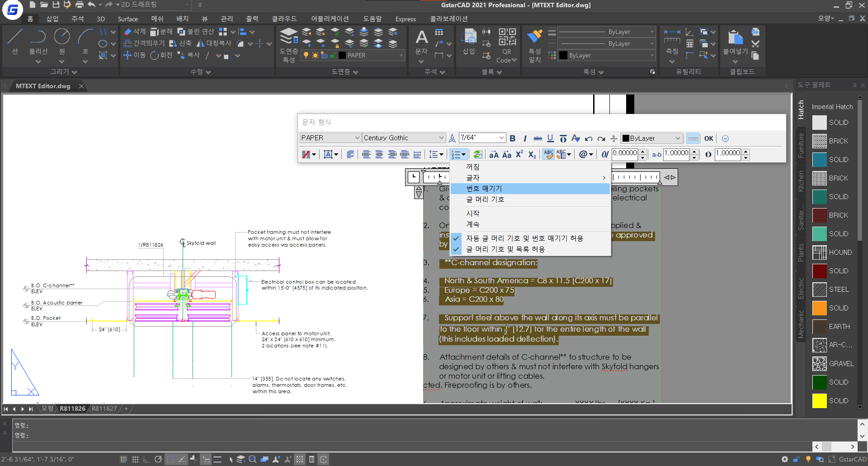
Task: Align paragraph text left
Action: coord(366,154)
